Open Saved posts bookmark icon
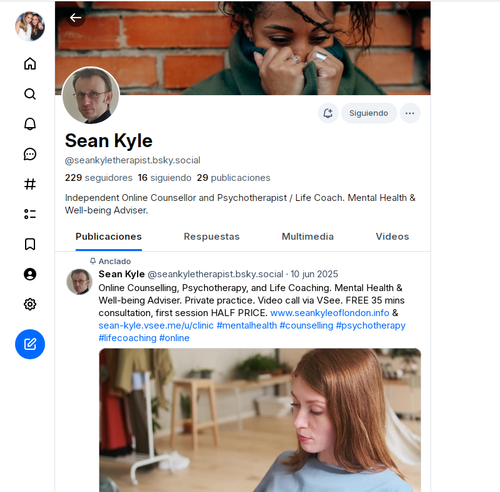This screenshot has width=500, height=492. (x=30, y=244)
